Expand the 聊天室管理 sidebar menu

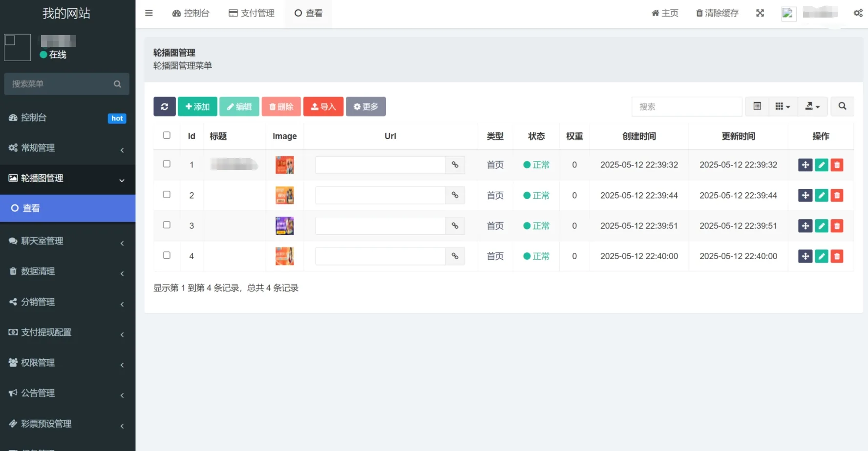(x=67, y=241)
